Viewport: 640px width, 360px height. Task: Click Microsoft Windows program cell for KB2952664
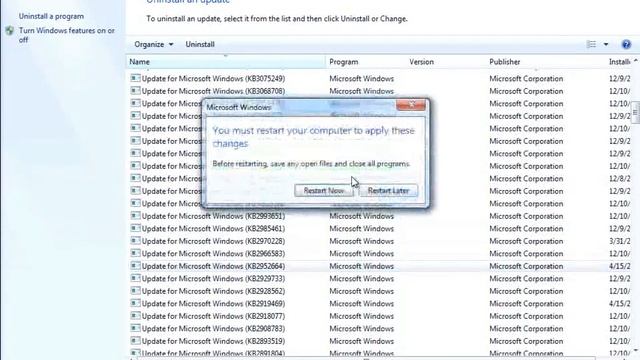pos(362,266)
